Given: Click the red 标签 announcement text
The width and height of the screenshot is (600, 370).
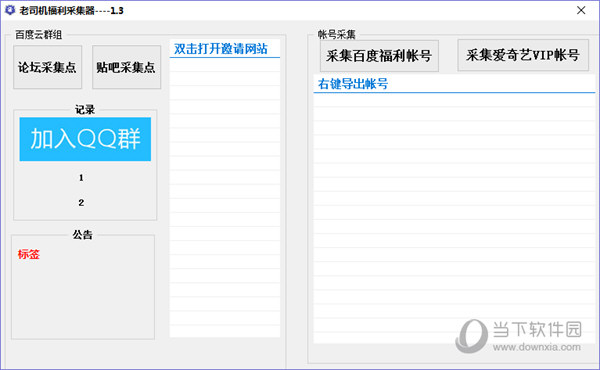Looking at the screenshot, I should (x=29, y=254).
